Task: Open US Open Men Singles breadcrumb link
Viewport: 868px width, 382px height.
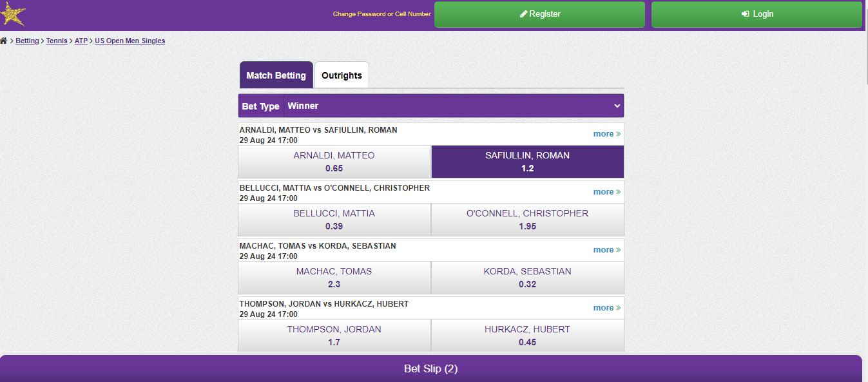Action: [x=130, y=40]
